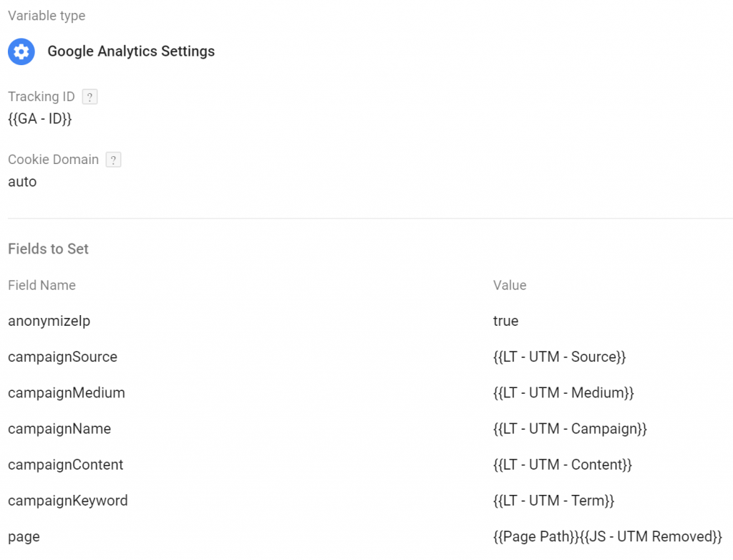
Task: Select the campaignContent field name
Action: [65, 465]
